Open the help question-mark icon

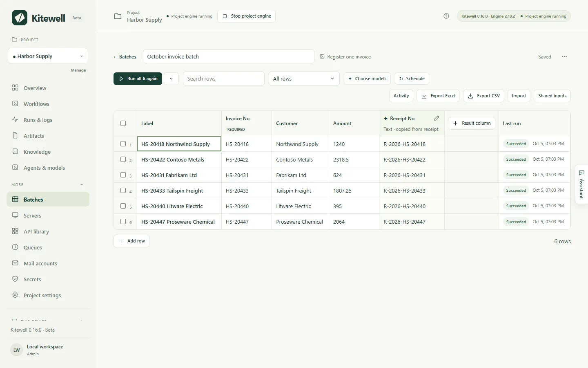click(x=446, y=16)
